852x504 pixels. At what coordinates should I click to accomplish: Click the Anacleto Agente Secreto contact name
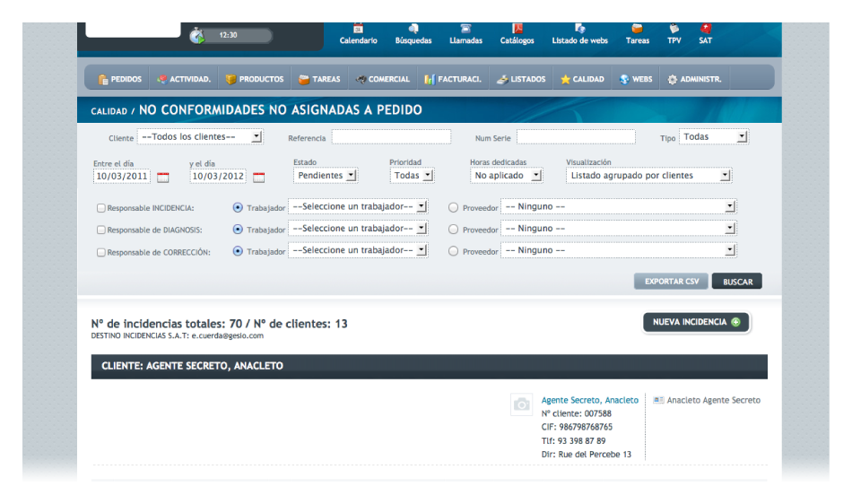(x=714, y=400)
